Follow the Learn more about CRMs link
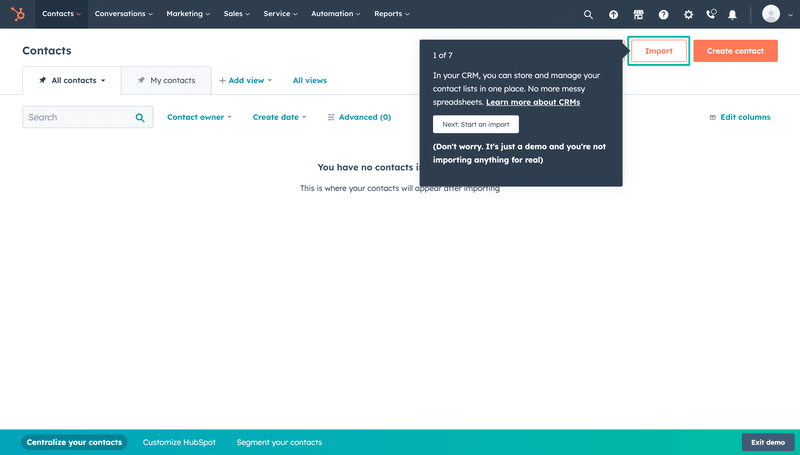This screenshot has width=800, height=455. click(x=532, y=102)
